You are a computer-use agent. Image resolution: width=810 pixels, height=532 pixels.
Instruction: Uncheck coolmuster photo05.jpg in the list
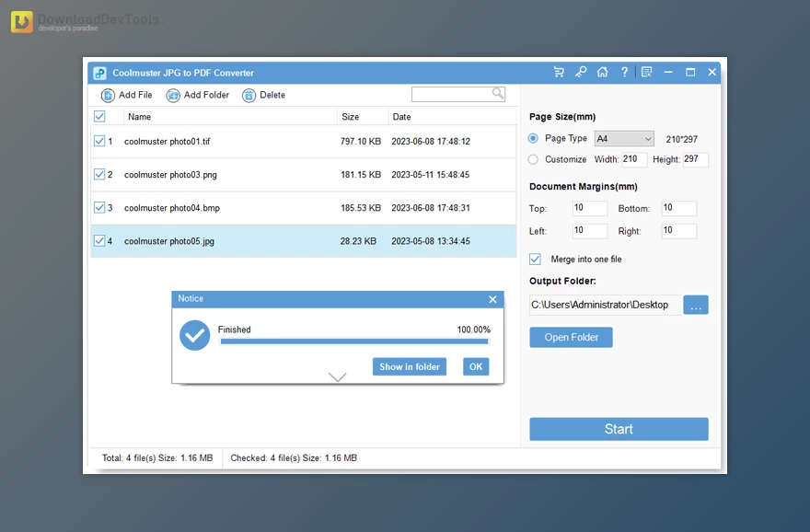pos(101,240)
